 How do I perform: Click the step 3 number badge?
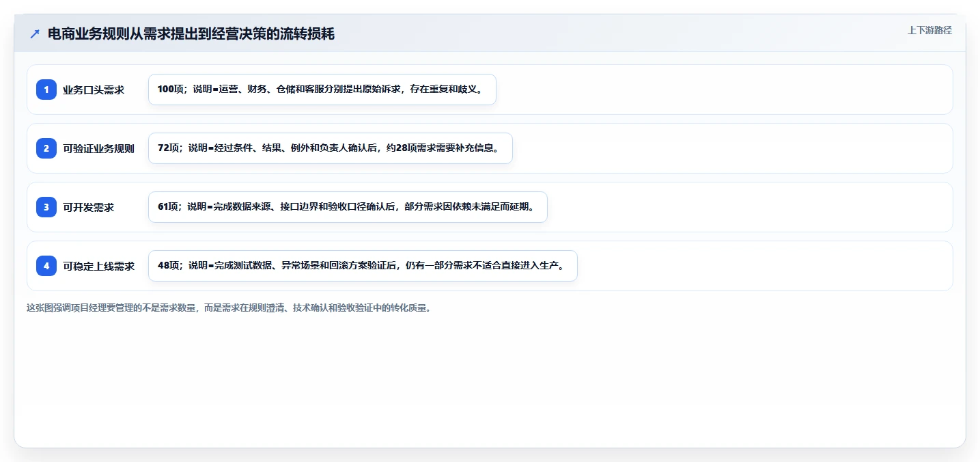pyautogui.click(x=46, y=207)
